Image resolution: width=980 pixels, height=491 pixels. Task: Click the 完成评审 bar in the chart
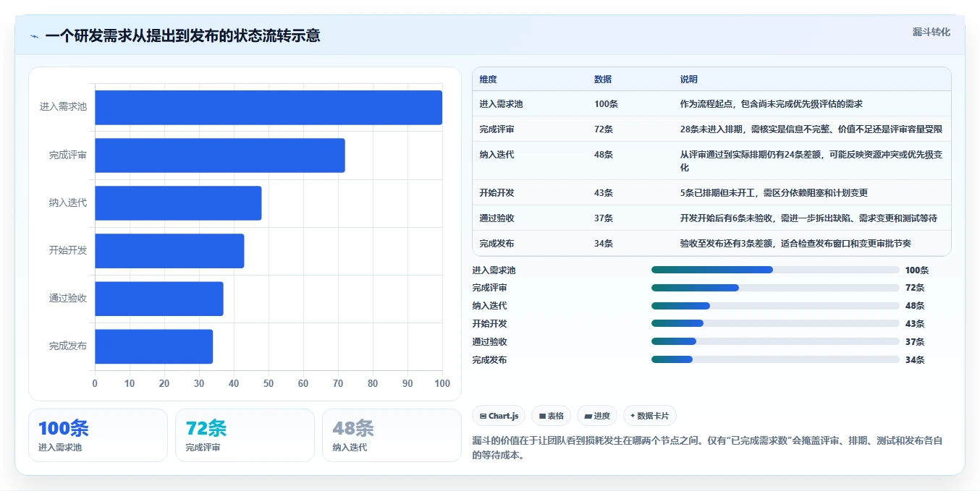(x=220, y=155)
